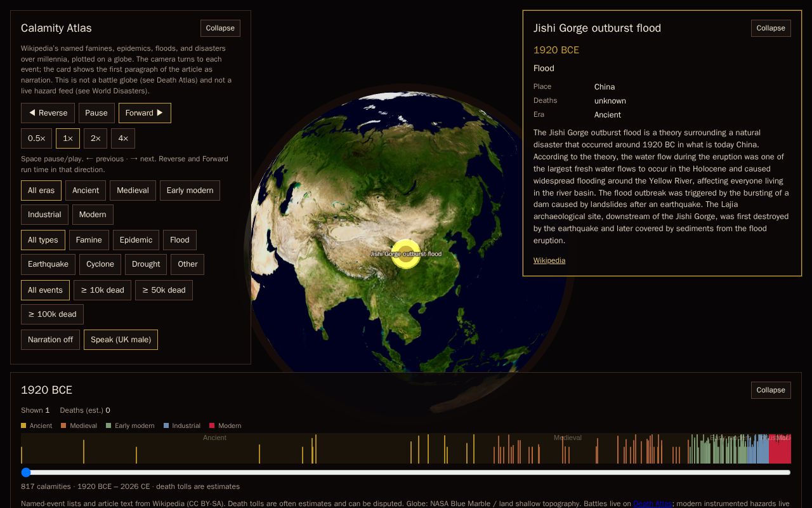The height and width of the screenshot is (508, 812).
Task: Set playback speed to 0.5×
Action: pos(36,138)
